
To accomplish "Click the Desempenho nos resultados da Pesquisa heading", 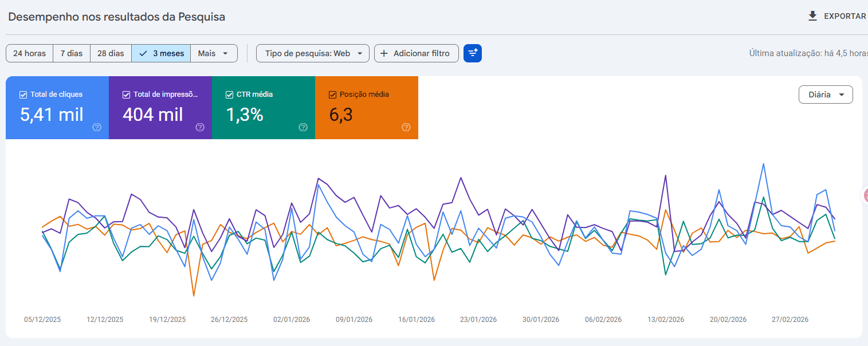I will click(x=117, y=17).
